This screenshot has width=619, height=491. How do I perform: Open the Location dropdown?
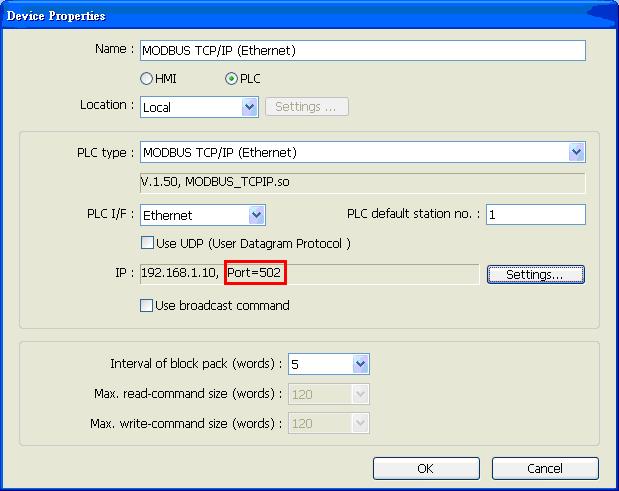(x=199, y=107)
